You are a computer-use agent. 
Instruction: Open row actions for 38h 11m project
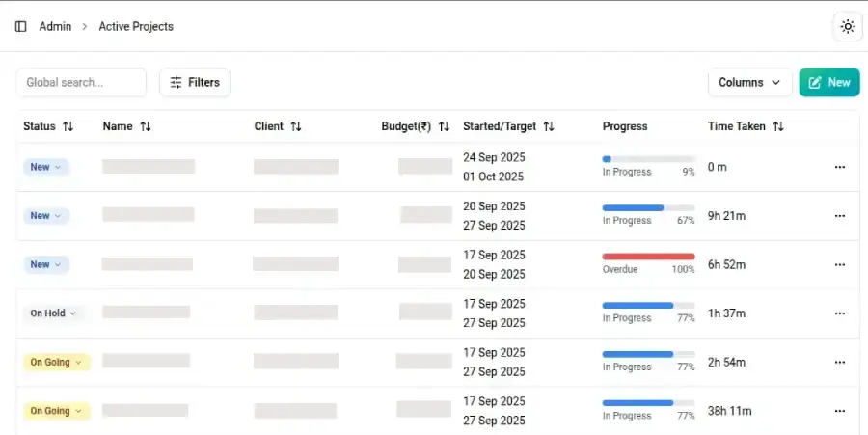[x=839, y=411]
